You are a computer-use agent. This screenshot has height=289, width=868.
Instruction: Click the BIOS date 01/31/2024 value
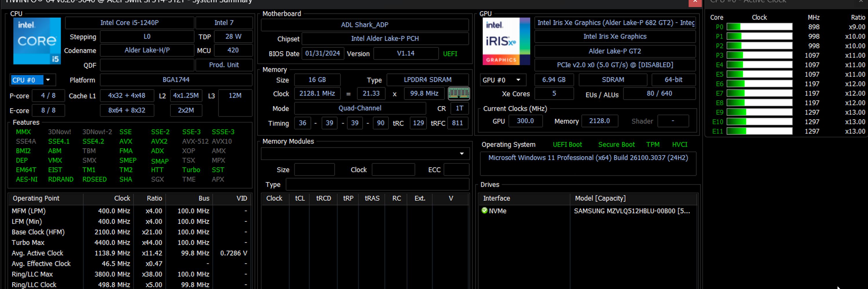[x=323, y=53]
